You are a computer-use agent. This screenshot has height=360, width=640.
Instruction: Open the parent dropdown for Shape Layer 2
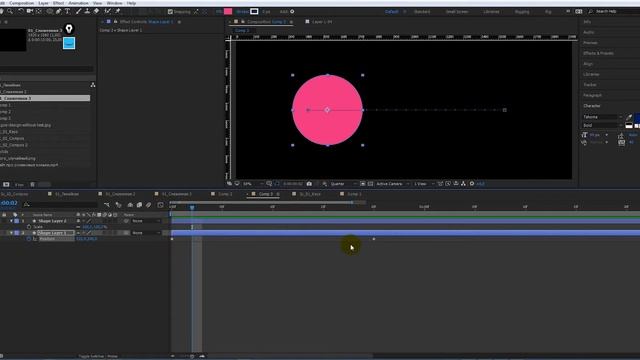(146, 221)
